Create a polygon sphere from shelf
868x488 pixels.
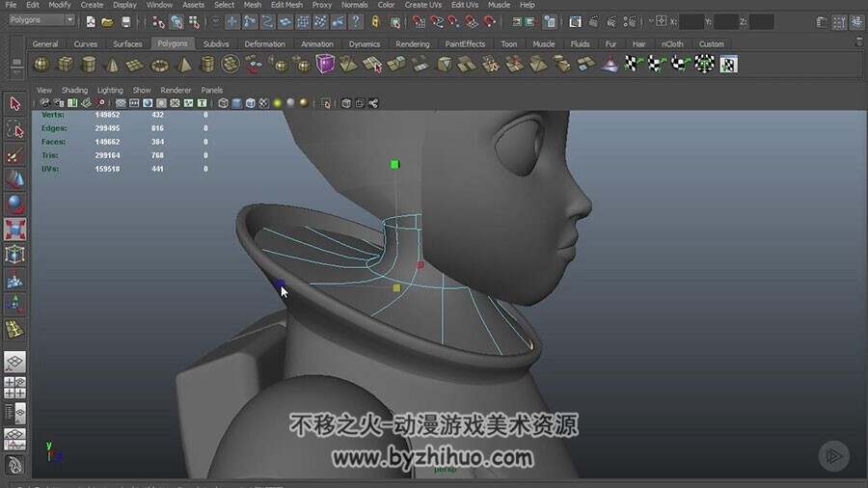coord(41,65)
